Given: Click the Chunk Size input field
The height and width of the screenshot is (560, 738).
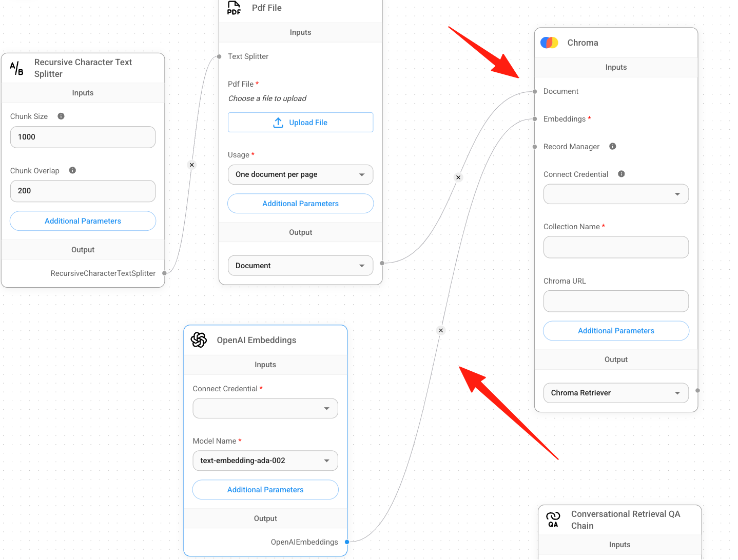Looking at the screenshot, I should [x=83, y=137].
